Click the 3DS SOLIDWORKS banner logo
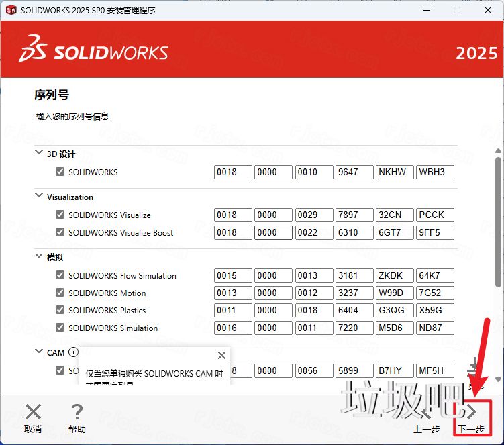Image resolution: width=504 pixels, height=445 pixels. pyautogui.click(x=93, y=49)
